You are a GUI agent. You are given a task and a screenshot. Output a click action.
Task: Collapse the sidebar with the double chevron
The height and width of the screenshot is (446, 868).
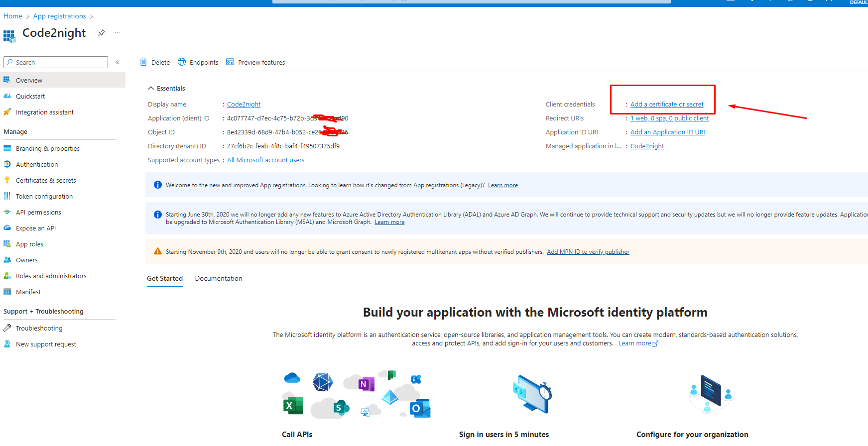118,62
